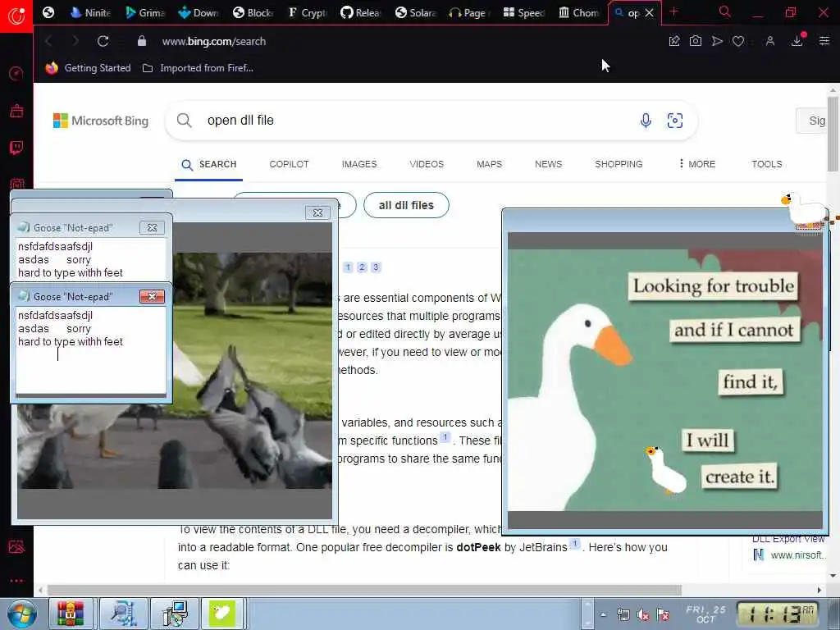The width and height of the screenshot is (840, 630).
Task: Open Bing MAPS tab
Action: click(490, 164)
